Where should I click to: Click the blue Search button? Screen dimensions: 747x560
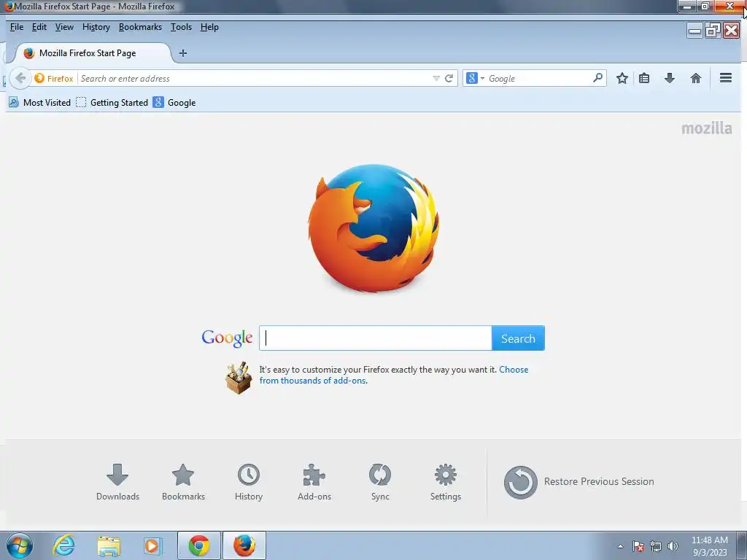(x=518, y=338)
